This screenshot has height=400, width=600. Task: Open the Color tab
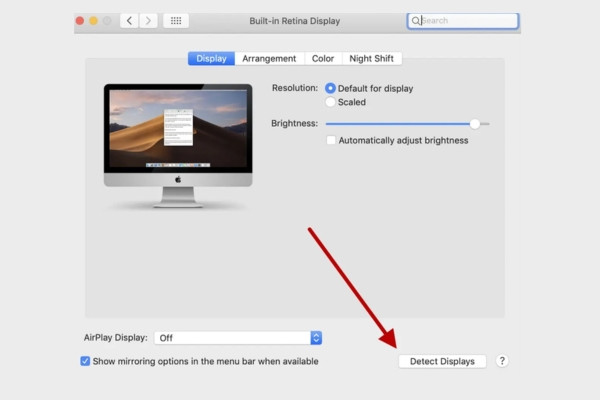click(323, 59)
